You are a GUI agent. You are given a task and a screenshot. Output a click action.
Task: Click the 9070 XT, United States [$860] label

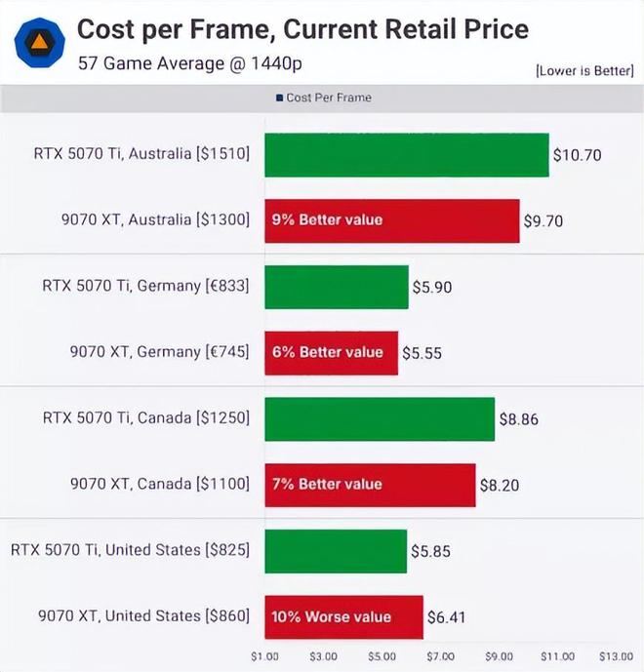pos(143,615)
